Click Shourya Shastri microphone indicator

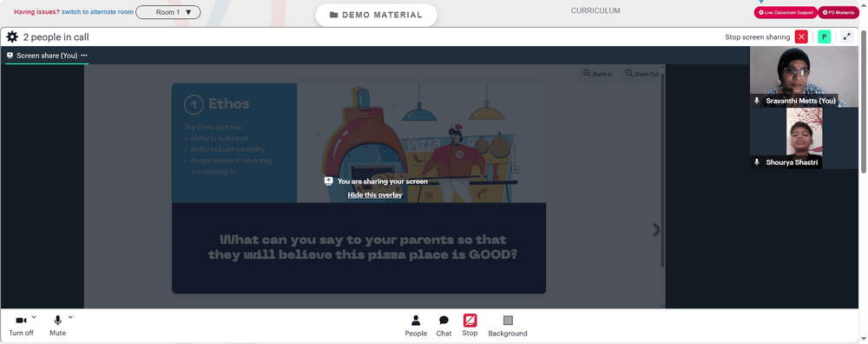coord(757,162)
